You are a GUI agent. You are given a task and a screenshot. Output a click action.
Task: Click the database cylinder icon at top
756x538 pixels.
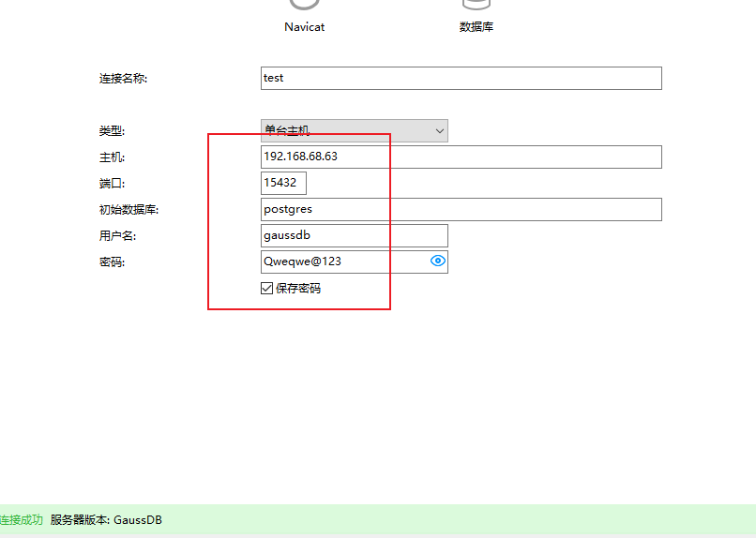tap(476, 6)
